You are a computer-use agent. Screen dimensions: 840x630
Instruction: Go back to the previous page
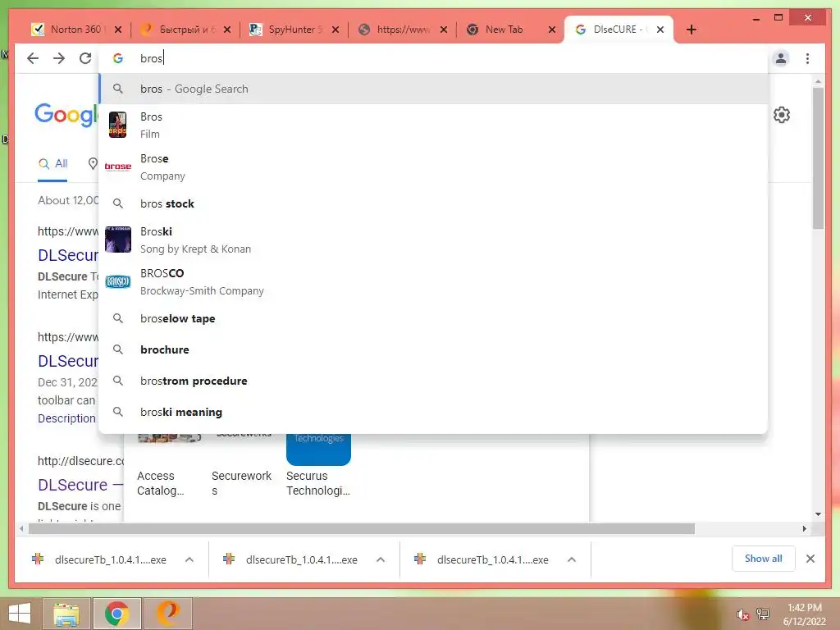click(x=33, y=58)
